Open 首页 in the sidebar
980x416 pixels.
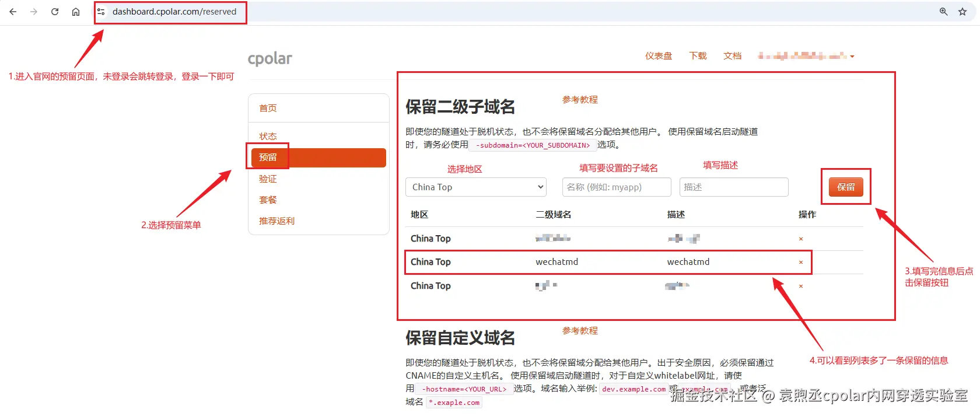(x=268, y=109)
